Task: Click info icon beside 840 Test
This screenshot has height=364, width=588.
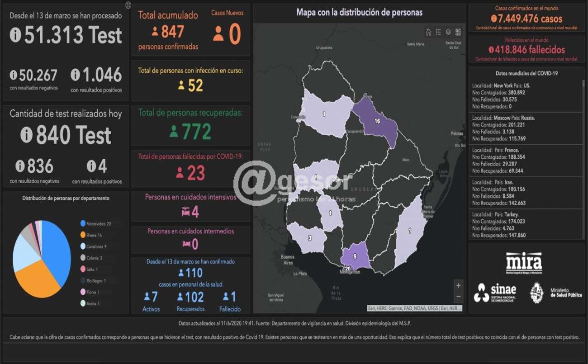Action: (27, 135)
